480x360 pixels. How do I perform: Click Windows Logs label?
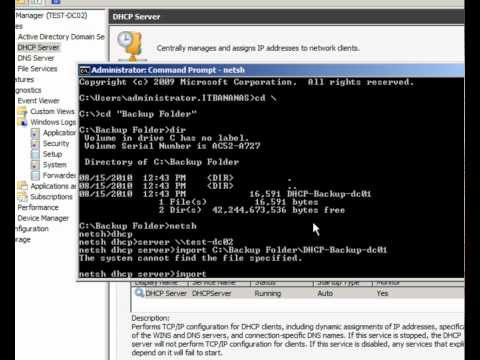point(53,122)
